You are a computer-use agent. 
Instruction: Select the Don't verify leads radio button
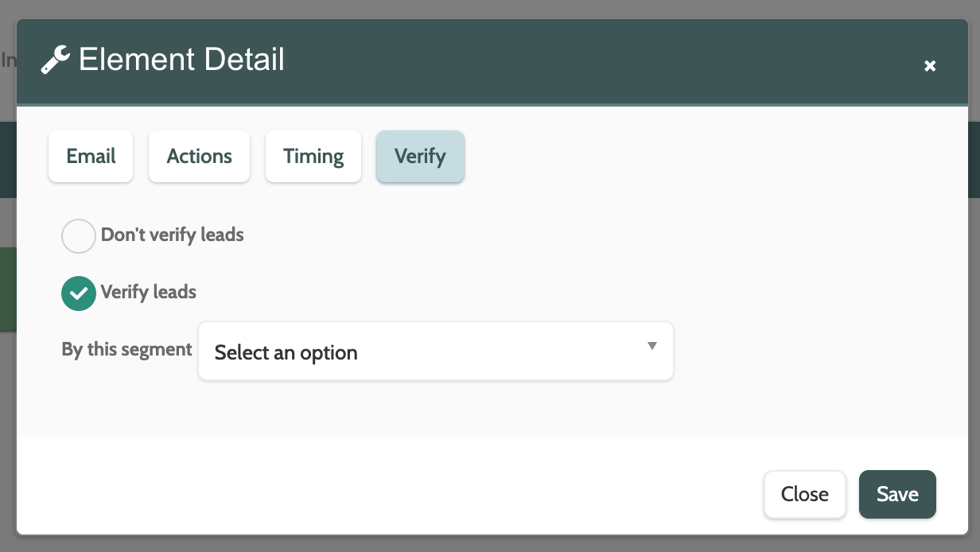79,236
